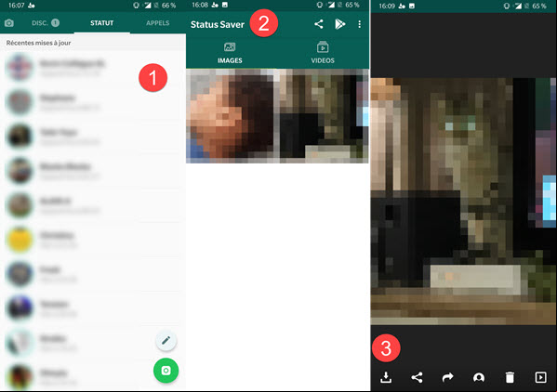Click the 'Status Saver' title text
The width and height of the screenshot is (557, 392).
[217, 24]
